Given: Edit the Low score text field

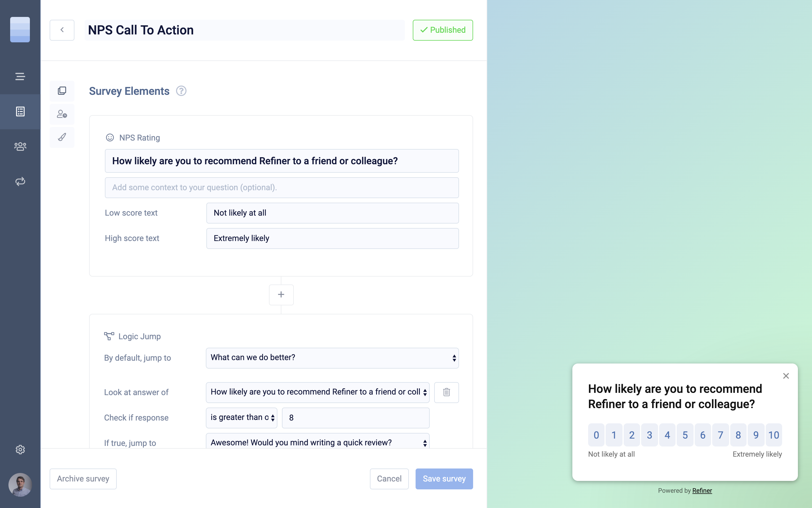Looking at the screenshot, I should tap(332, 213).
